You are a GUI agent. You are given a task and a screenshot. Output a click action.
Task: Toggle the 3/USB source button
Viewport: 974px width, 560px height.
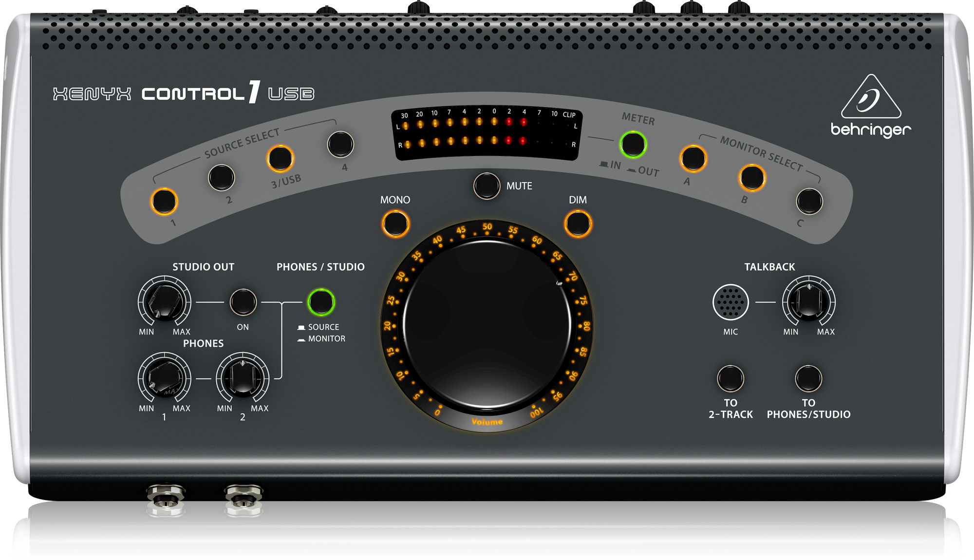[281, 158]
